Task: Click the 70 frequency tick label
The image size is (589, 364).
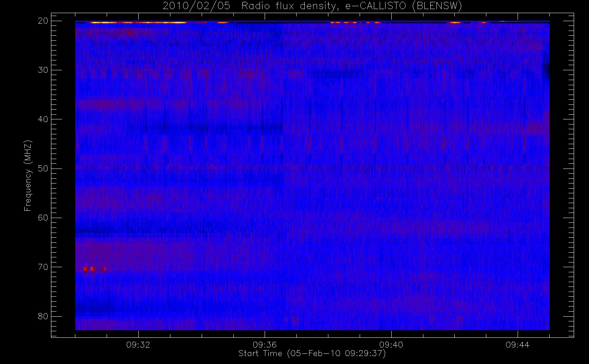Action: 43,267
